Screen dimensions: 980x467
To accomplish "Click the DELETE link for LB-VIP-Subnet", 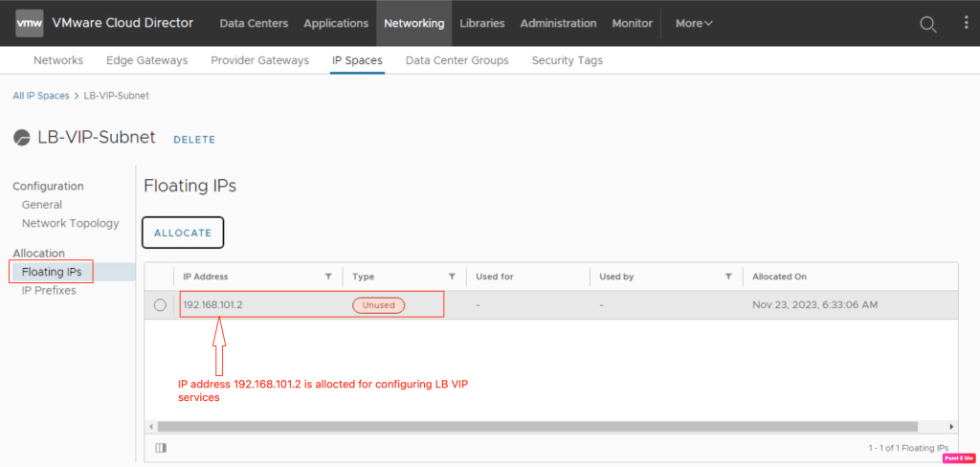I will pos(194,139).
